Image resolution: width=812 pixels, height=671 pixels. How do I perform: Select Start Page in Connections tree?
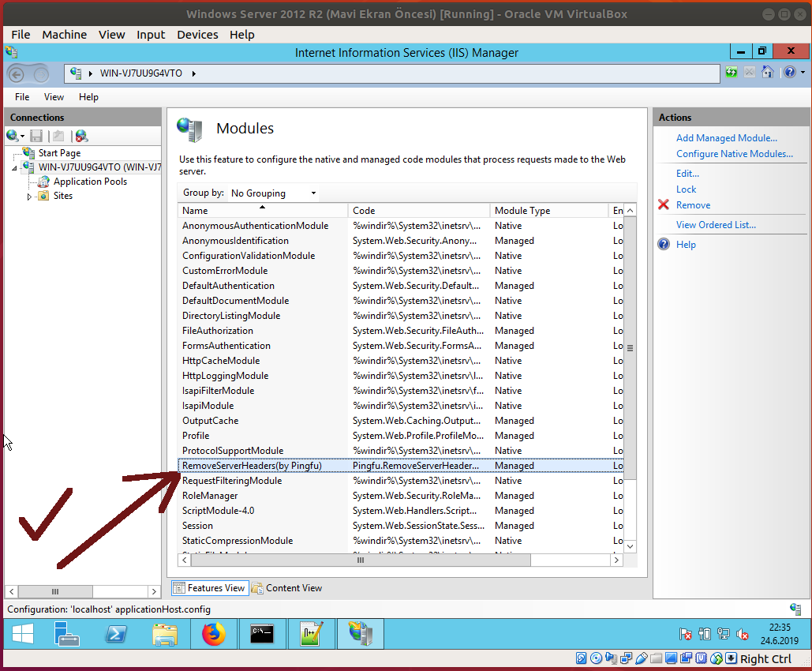(59, 153)
